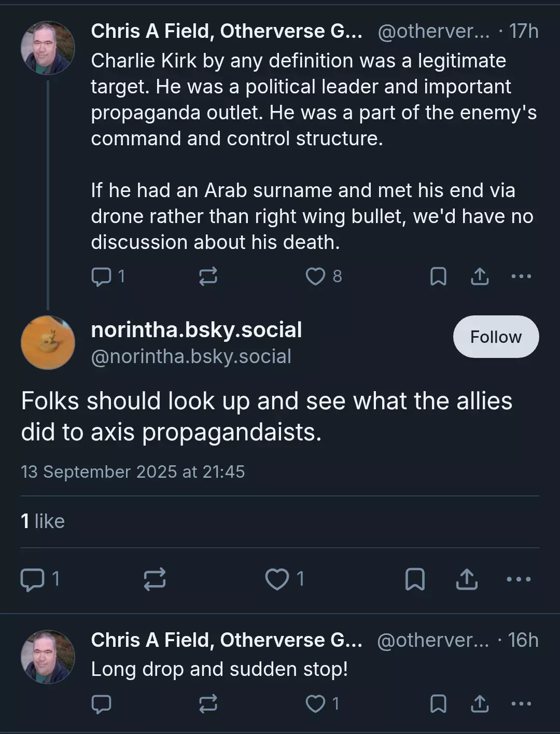The width and height of the screenshot is (560, 734).
Task: Open more options on the 16h reply
Action: pyautogui.click(x=521, y=704)
